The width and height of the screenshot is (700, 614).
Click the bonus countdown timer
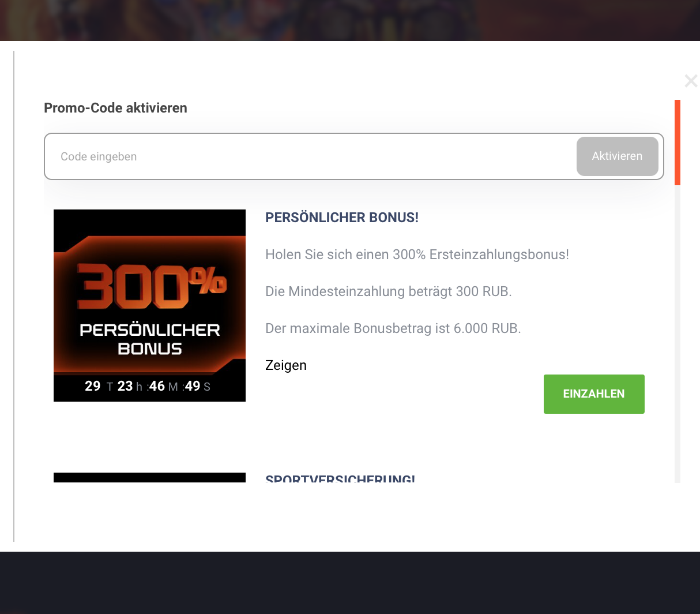(x=148, y=387)
